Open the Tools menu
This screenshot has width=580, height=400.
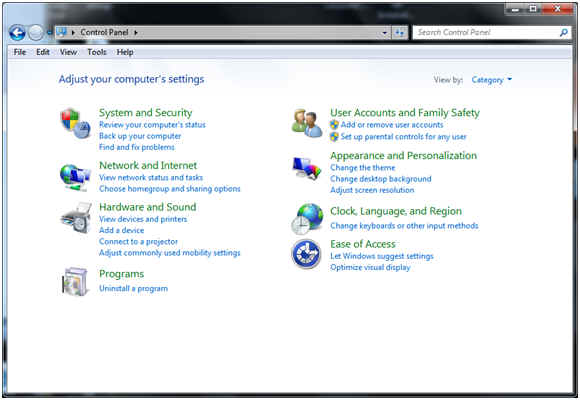[x=97, y=52]
